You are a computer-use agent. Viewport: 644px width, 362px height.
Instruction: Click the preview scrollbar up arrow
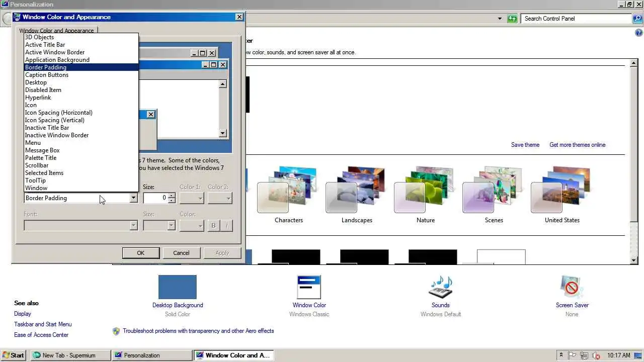coord(223,84)
